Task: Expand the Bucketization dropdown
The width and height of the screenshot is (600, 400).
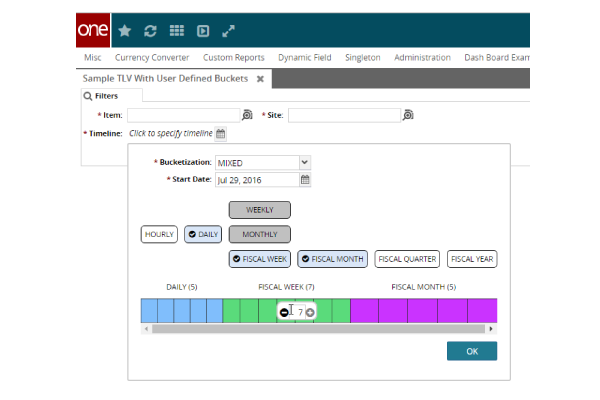Action: click(x=305, y=162)
